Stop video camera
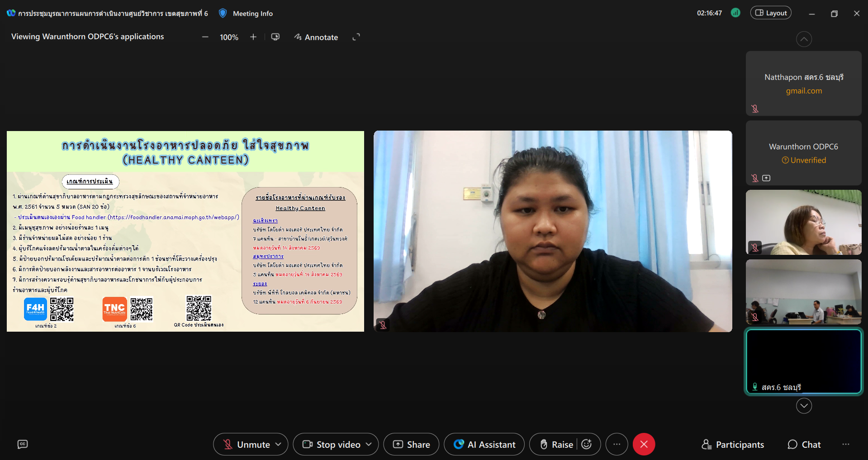The height and width of the screenshot is (460, 868). (332, 444)
